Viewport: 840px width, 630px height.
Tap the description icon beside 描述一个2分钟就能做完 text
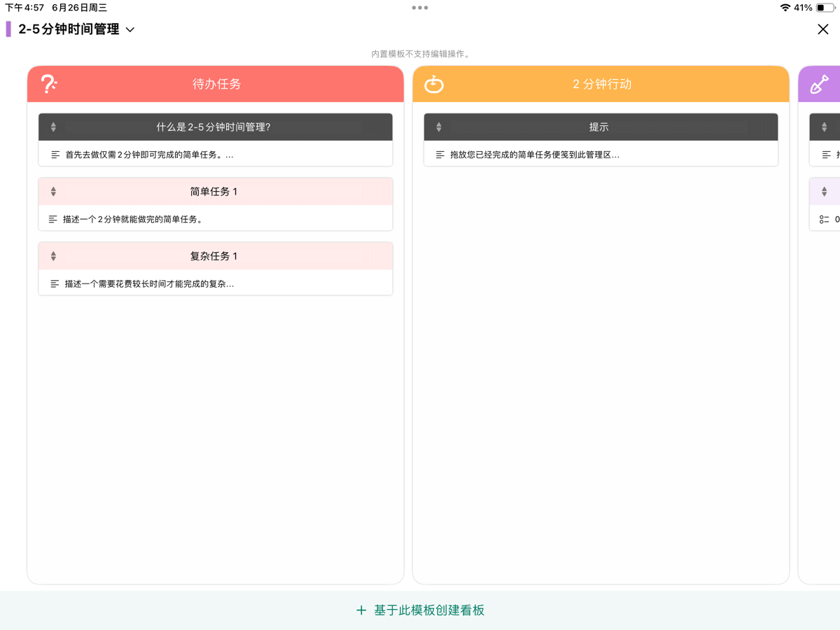coord(52,219)
